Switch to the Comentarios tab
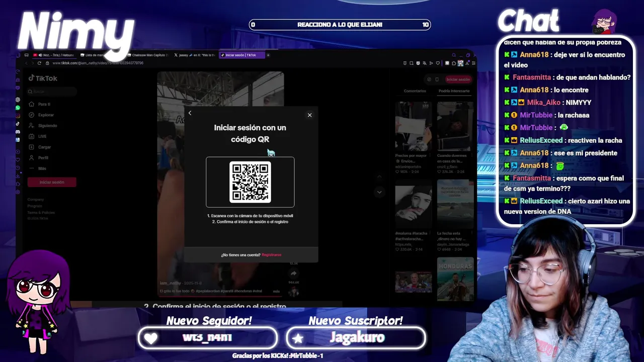644x362 pixels. pos(415,91)
